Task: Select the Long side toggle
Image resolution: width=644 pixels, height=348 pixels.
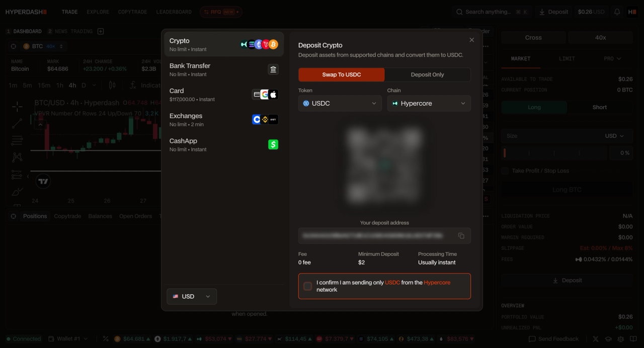Action: tap(534, 107)
